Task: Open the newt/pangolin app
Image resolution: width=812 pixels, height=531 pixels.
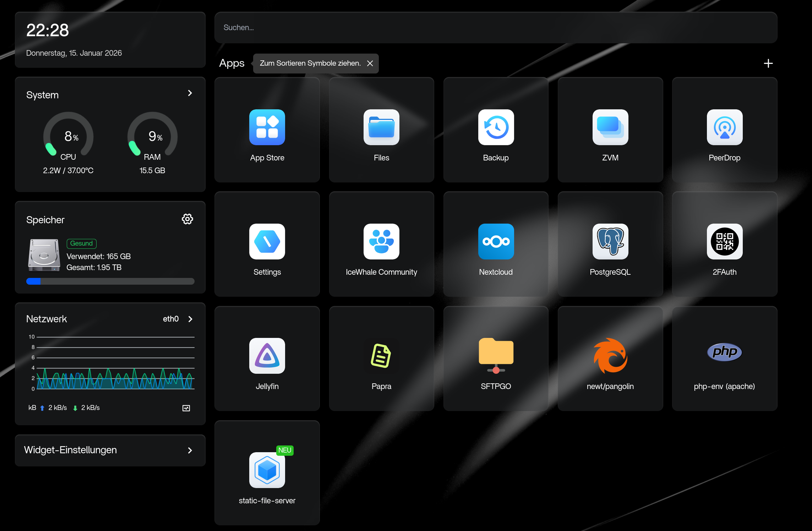Action: pos(610,356)
